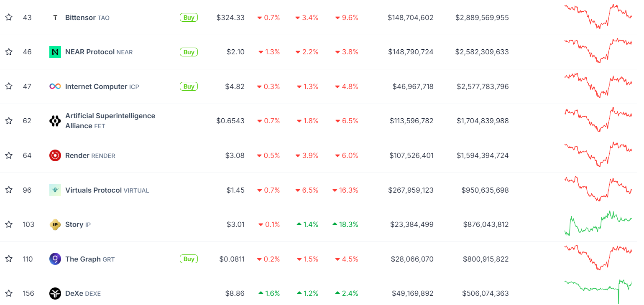Open the Story green sparkline chart
This screenshot has width=644, height=305.
[598, 224]
